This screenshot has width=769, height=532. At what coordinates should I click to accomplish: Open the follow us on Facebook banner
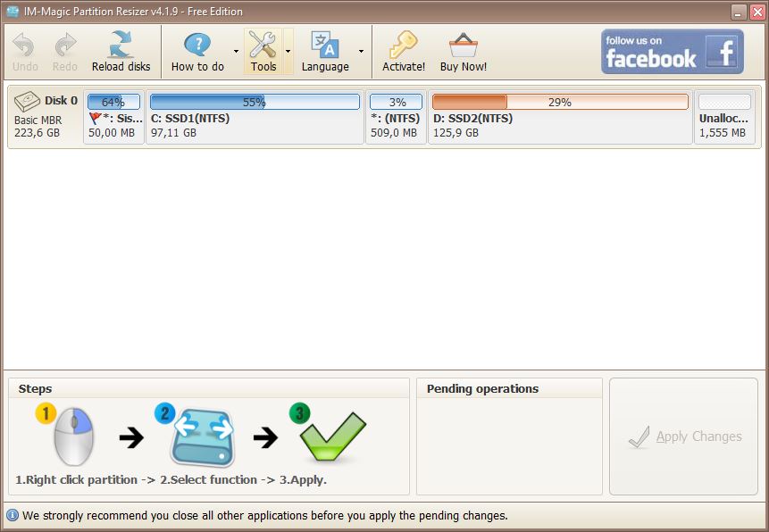(673, 52)
